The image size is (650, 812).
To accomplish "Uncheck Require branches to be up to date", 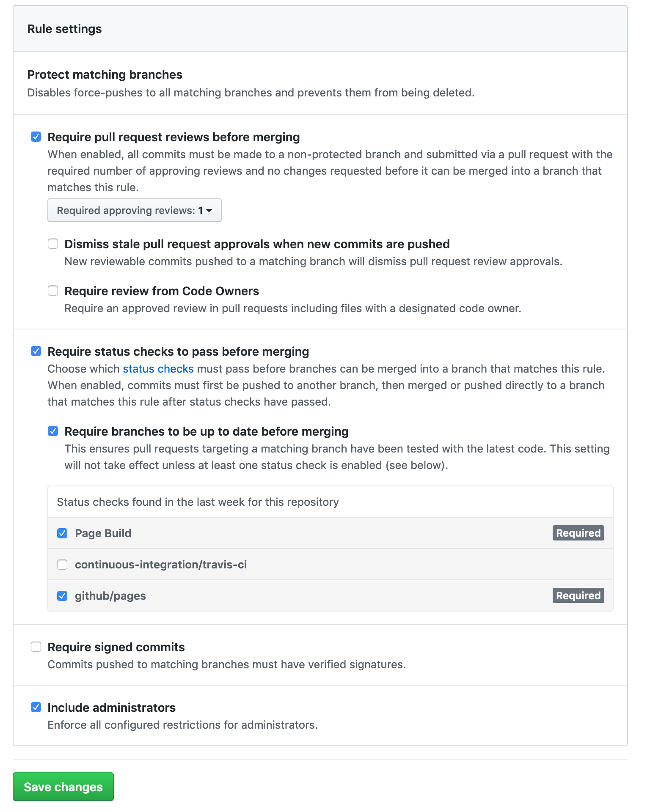I will click(x=53, y=431).
